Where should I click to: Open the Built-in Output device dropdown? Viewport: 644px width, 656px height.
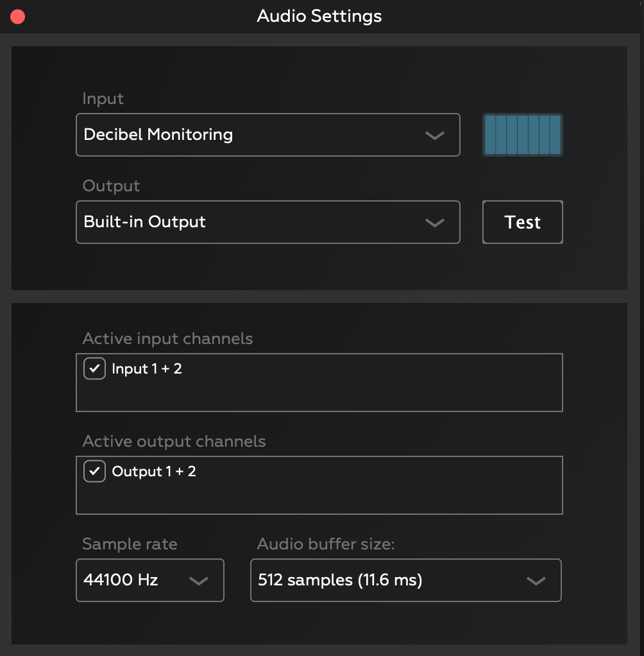(257, 222)
